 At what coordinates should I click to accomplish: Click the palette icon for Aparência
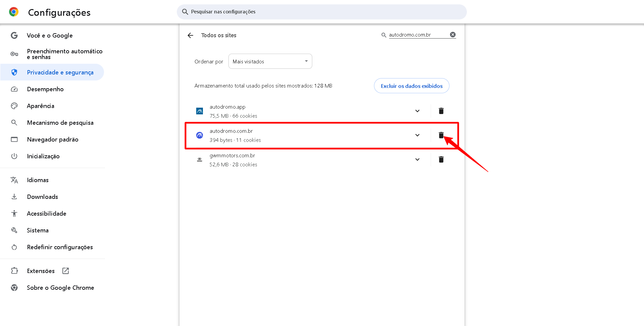point(14,106)
